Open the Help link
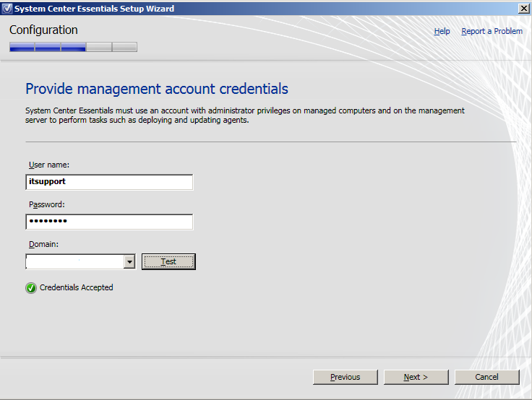This screenshot has width=532, height=400. 442,31
